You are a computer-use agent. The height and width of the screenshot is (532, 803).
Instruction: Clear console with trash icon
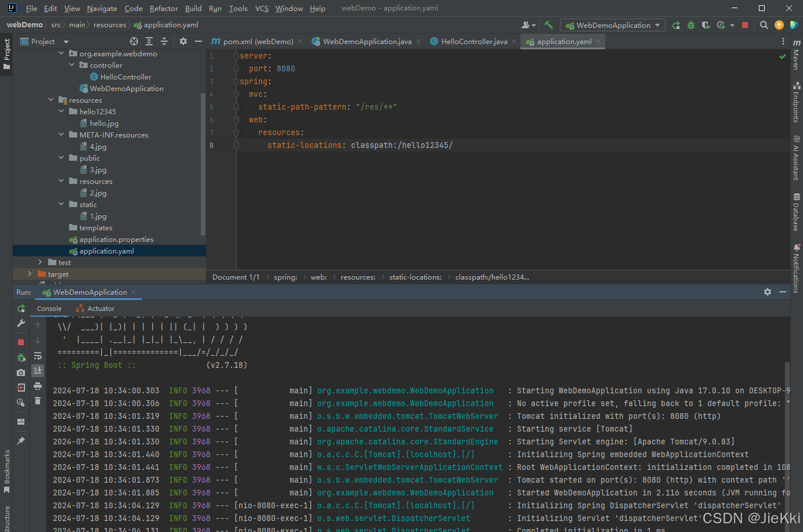[x=38, y=401]
